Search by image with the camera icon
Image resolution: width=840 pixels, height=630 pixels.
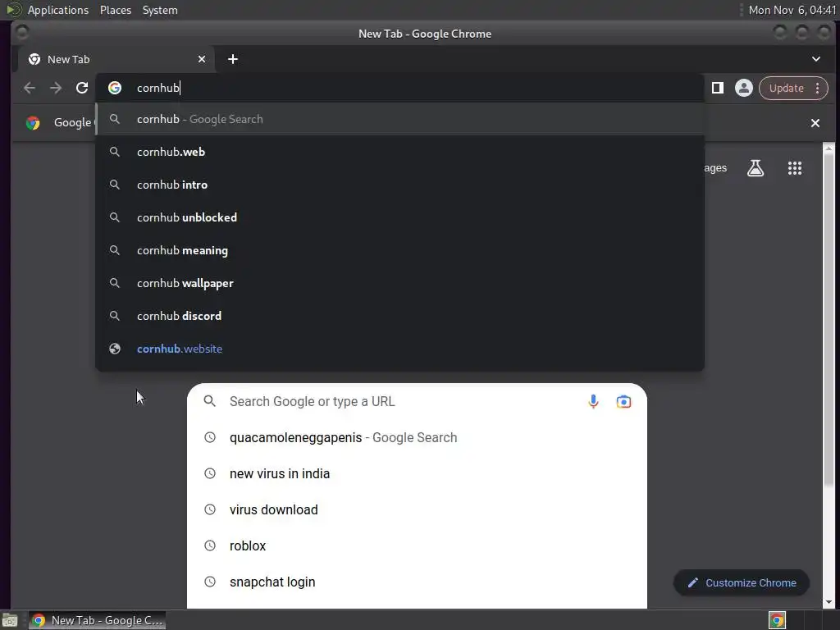pyautogui.click(x=623, y=401)
